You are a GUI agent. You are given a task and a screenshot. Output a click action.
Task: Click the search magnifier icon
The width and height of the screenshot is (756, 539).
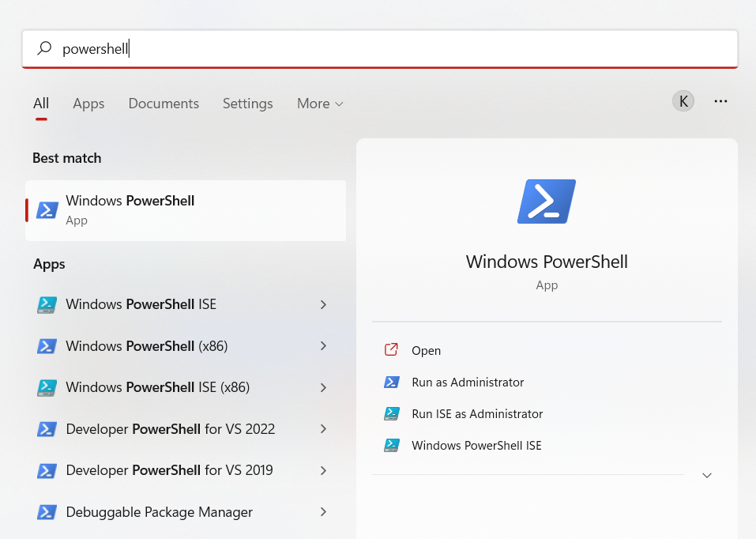pos(44,48)
